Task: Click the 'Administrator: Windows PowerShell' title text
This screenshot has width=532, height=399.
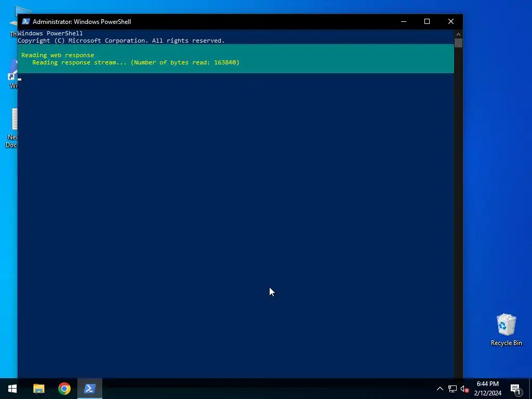Action: coord(82,21)
